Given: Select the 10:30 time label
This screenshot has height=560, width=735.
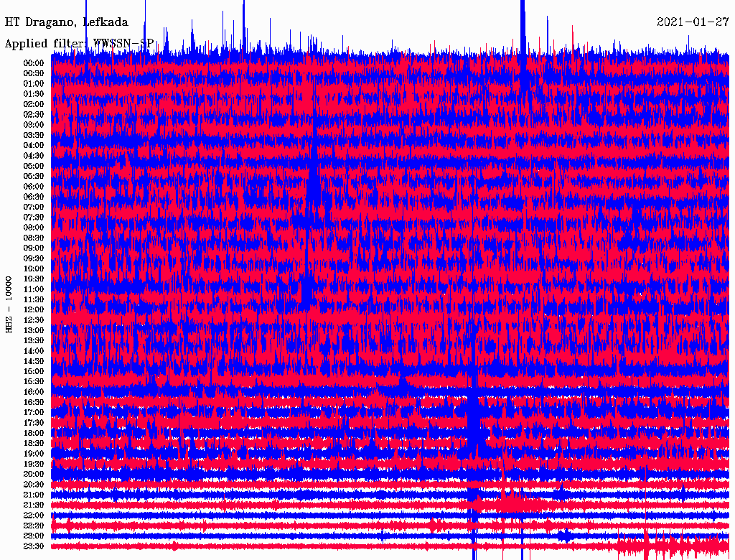Looking at the screenshot, I should tap(34, 279).
